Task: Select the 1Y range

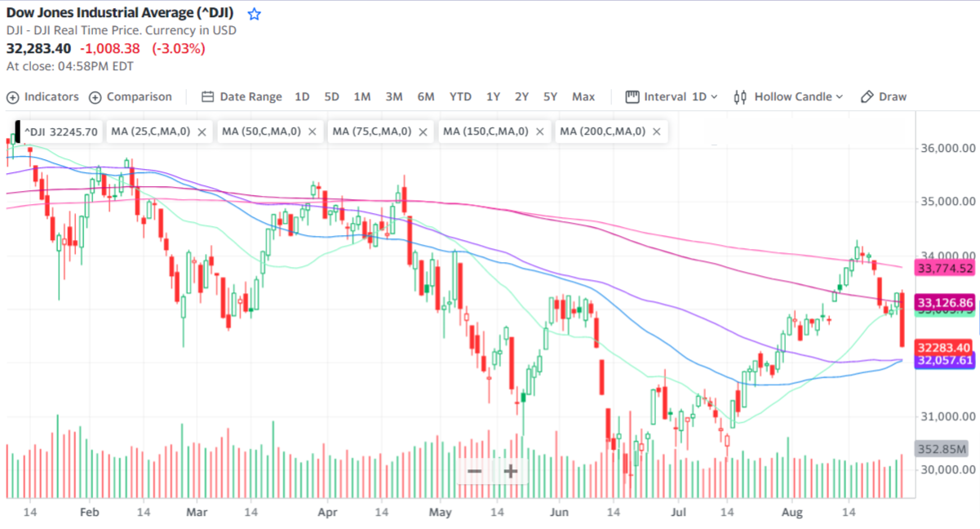Action: pyautogui.click(x=493, y=96)
